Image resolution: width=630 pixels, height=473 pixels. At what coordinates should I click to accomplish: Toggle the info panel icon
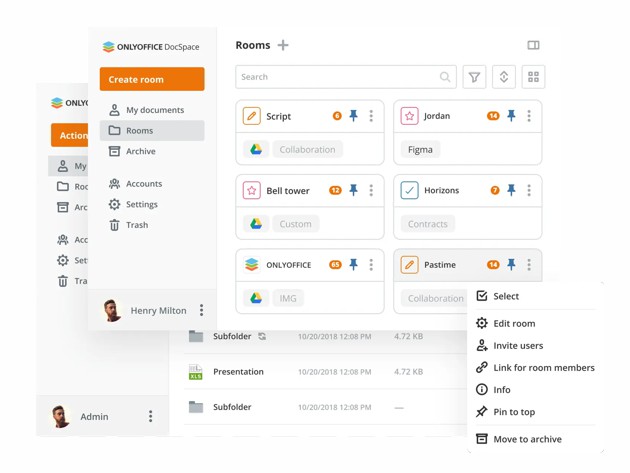point(533,45)
